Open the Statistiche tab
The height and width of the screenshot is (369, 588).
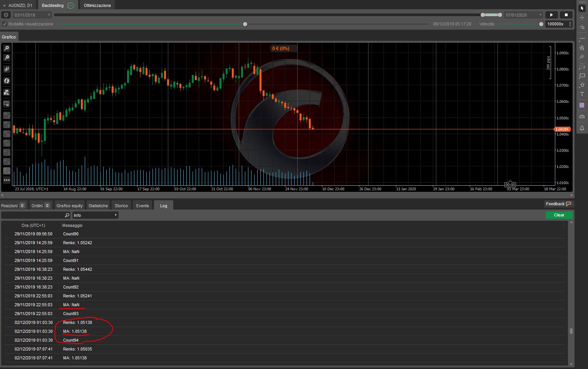tap(98, 206)
